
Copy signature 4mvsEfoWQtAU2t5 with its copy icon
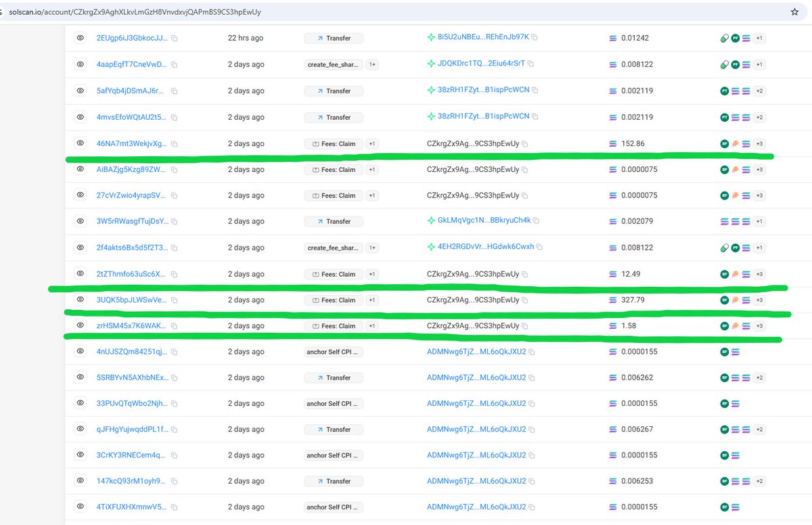point(175,117)
